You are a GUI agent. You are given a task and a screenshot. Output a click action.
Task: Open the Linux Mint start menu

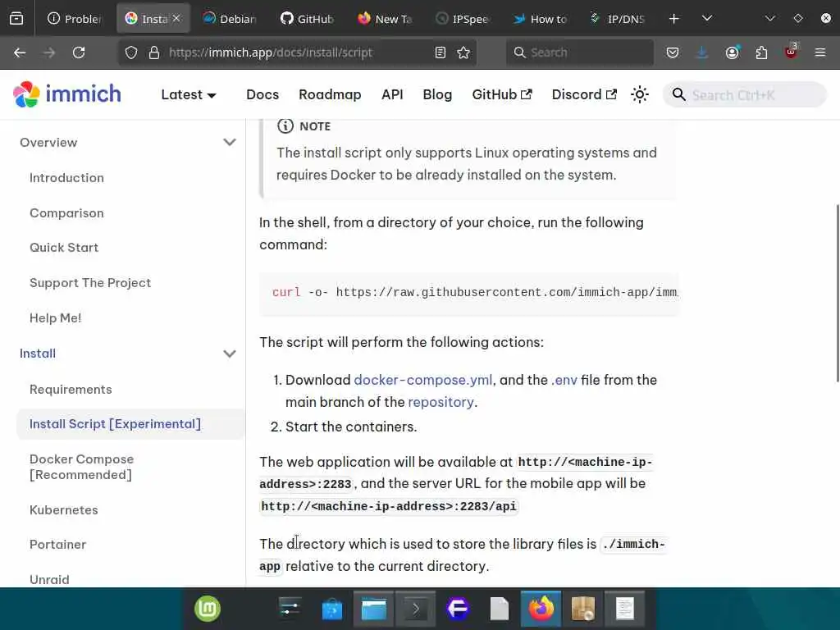[x=208, y=609]
